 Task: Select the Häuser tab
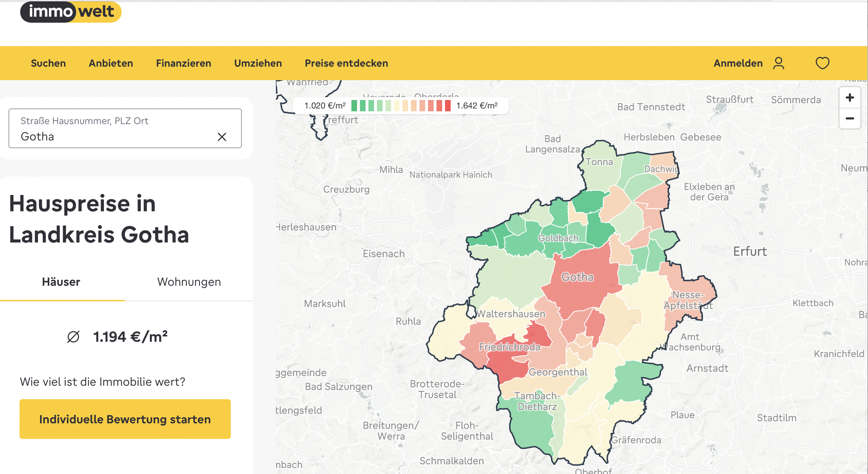61,282
